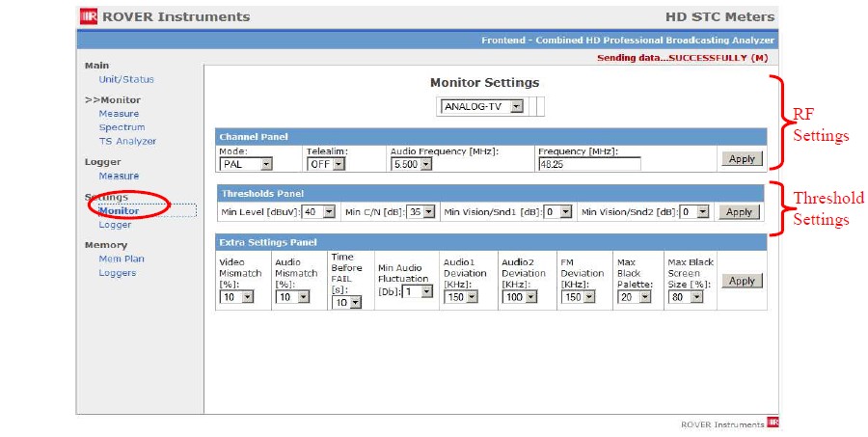868x437 pixels.
Task: Open the Telealim OFF dropdown
Action: pyautogui.click(x=326, y=165)
